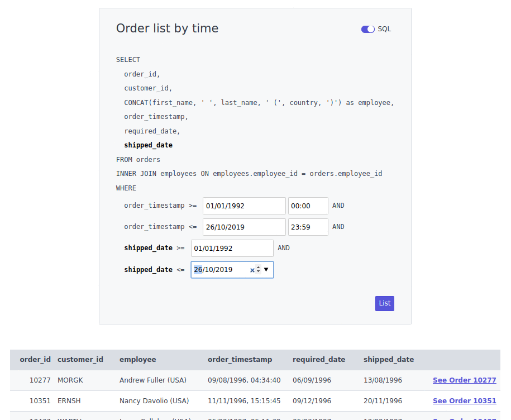Select customer MORGK cell
Viewport: 511px width, 420px height.
click(70, 380)
